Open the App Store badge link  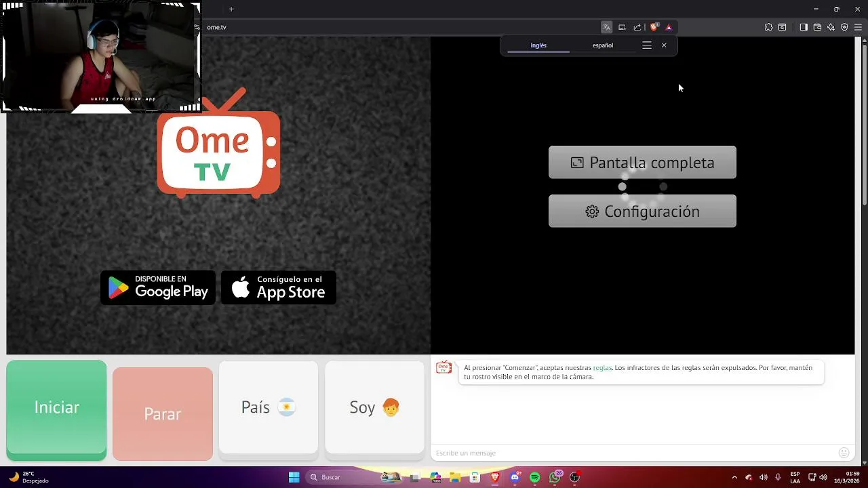pyautogui.click(x=279, y=287)
